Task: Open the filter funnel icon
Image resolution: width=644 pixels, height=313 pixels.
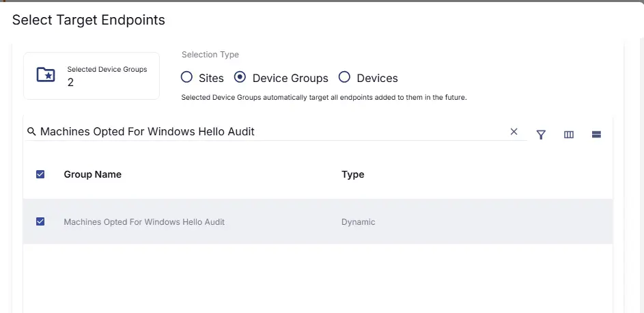Action: point(541,135)
